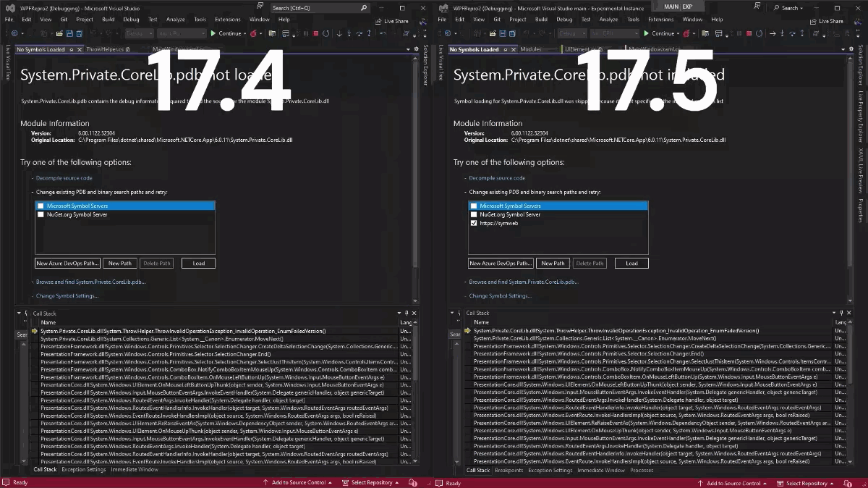The width and height of the screenshot is (868, 488).
Task: Click Save icon in left window toolbar
Action: (69, 33)
